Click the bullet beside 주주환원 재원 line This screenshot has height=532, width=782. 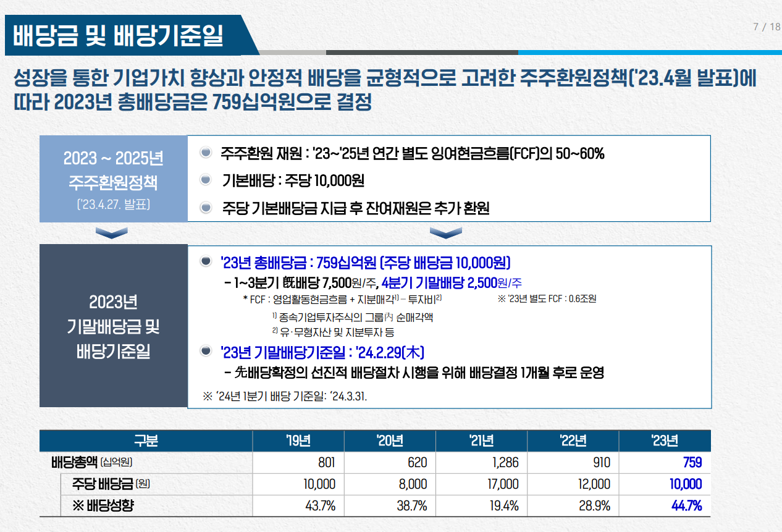point(206,153)
